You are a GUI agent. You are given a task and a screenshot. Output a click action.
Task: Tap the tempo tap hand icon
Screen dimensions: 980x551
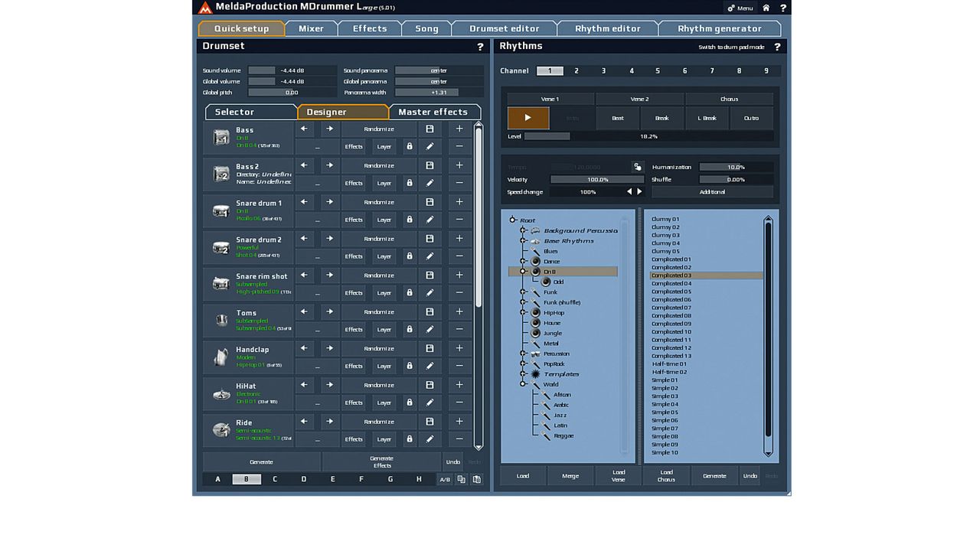click(637, 167)
